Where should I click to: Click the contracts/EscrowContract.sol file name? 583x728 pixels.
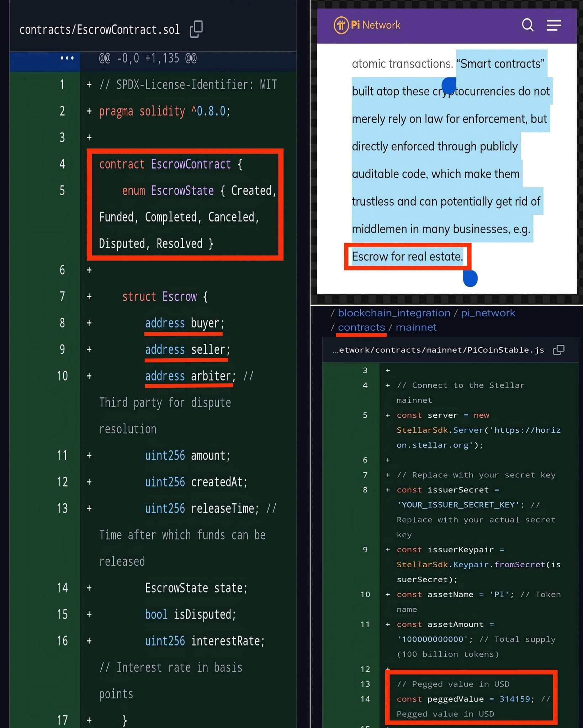point(100,30)
